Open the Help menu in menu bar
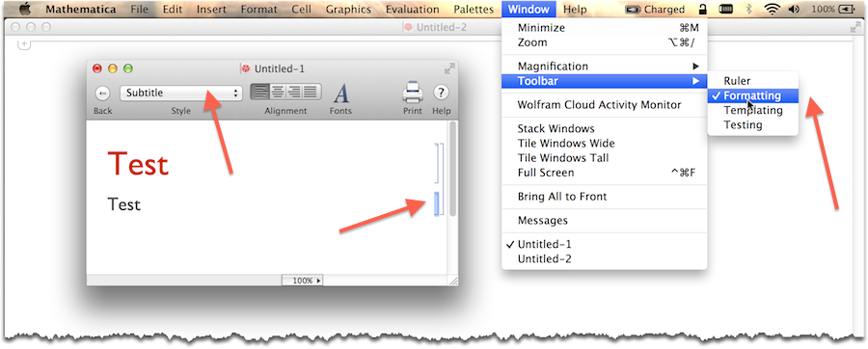 click(575, 10)
